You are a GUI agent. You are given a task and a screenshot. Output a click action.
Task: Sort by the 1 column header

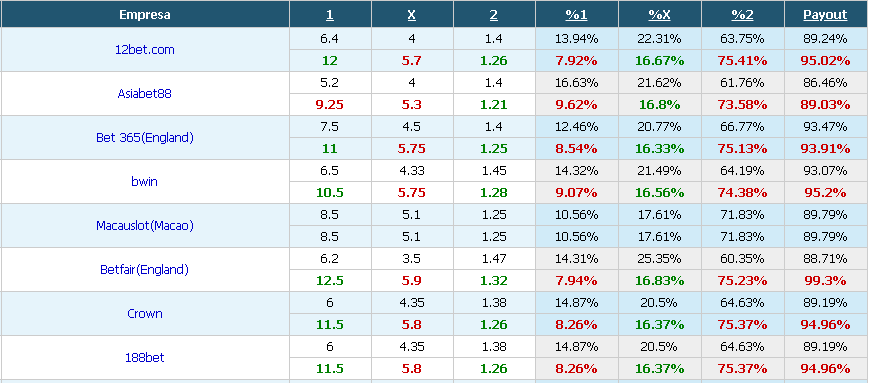point(329,15)
